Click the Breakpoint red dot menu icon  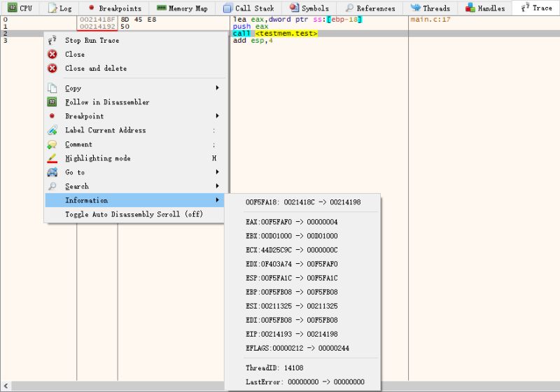coord(52,116)
